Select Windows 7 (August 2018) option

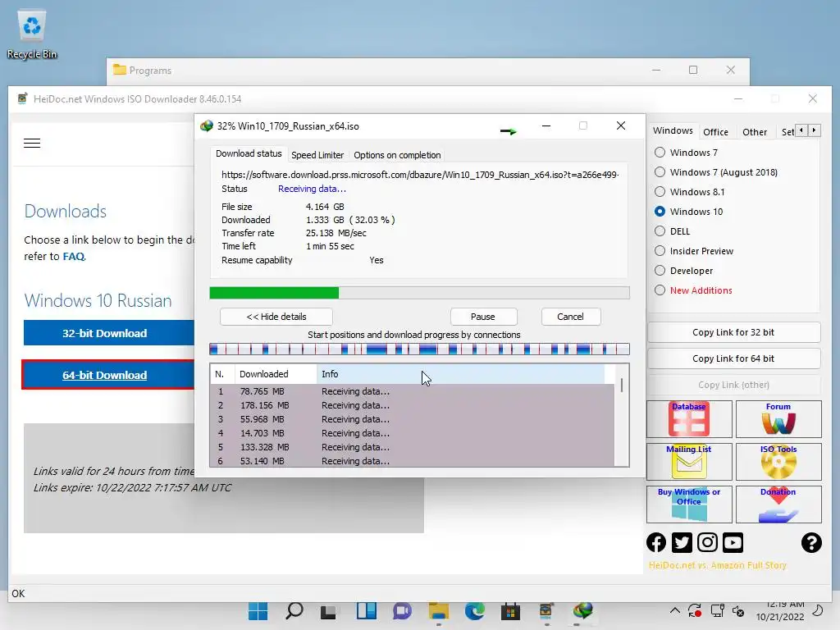point(660,172)
